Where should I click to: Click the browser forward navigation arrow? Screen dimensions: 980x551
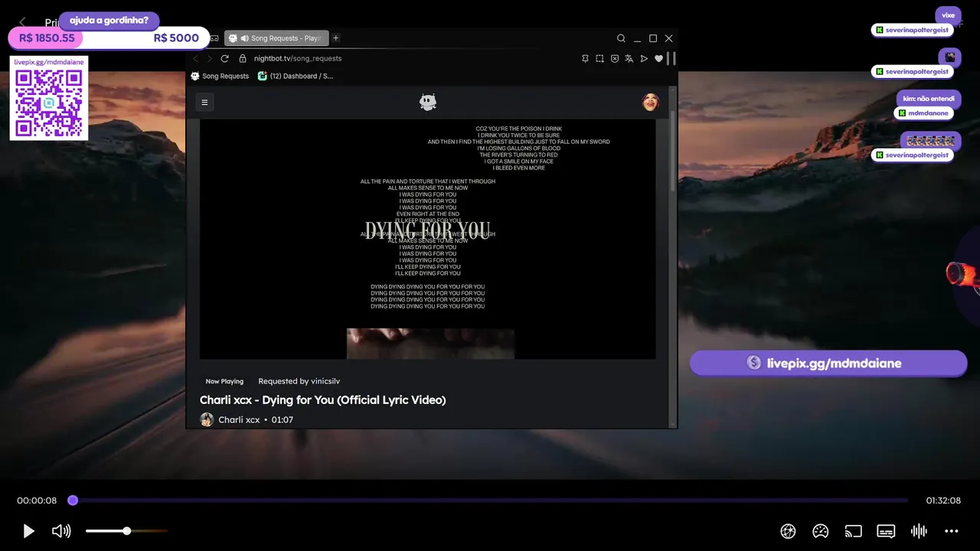[x=210, y=58]
